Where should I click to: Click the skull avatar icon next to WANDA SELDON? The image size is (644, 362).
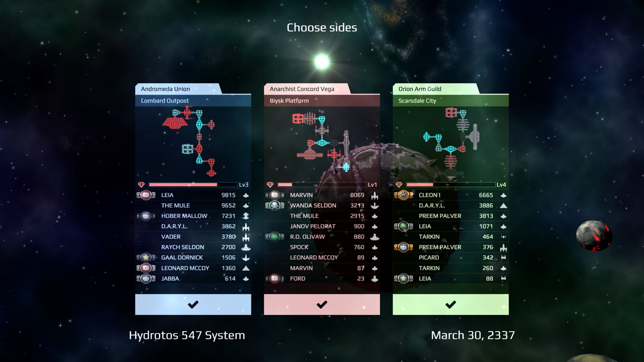(x=274, y=205)
